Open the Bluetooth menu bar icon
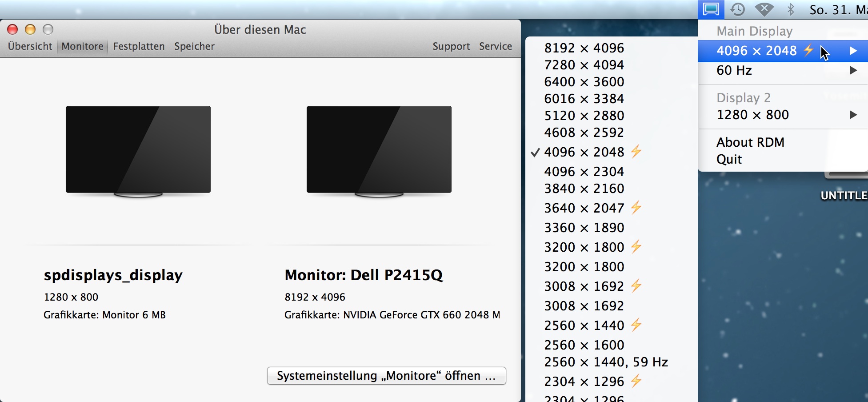Screen dimensions: 868x402 (791, 9)
